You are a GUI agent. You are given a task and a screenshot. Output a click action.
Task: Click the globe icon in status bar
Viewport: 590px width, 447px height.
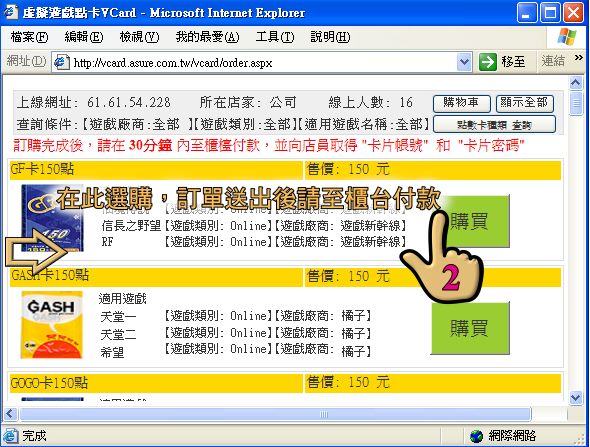[x=476, y=436]
